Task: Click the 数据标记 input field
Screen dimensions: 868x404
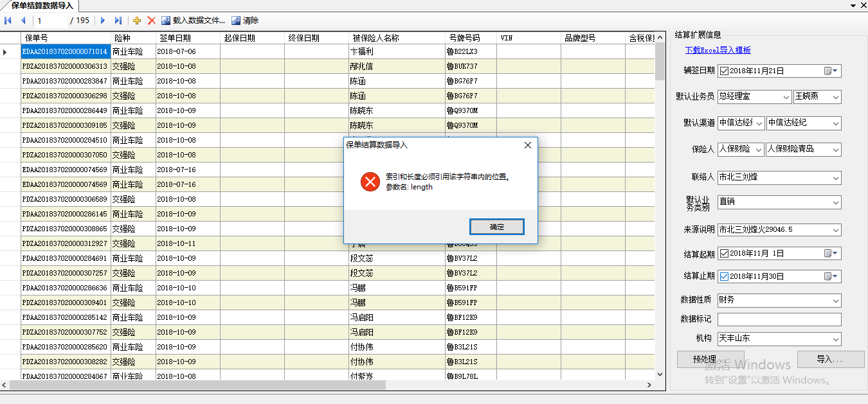Action: pos(779,319)
